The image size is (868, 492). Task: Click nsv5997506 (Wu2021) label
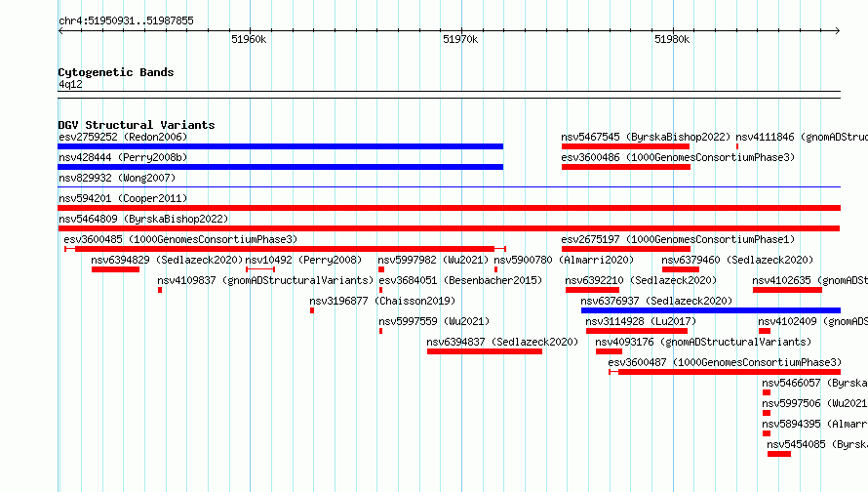tap(815, 403)
